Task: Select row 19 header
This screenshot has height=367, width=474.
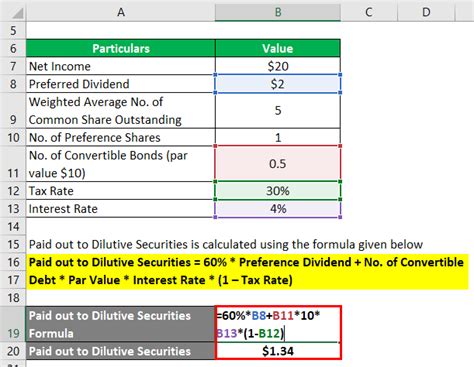Action: [13, 324]
